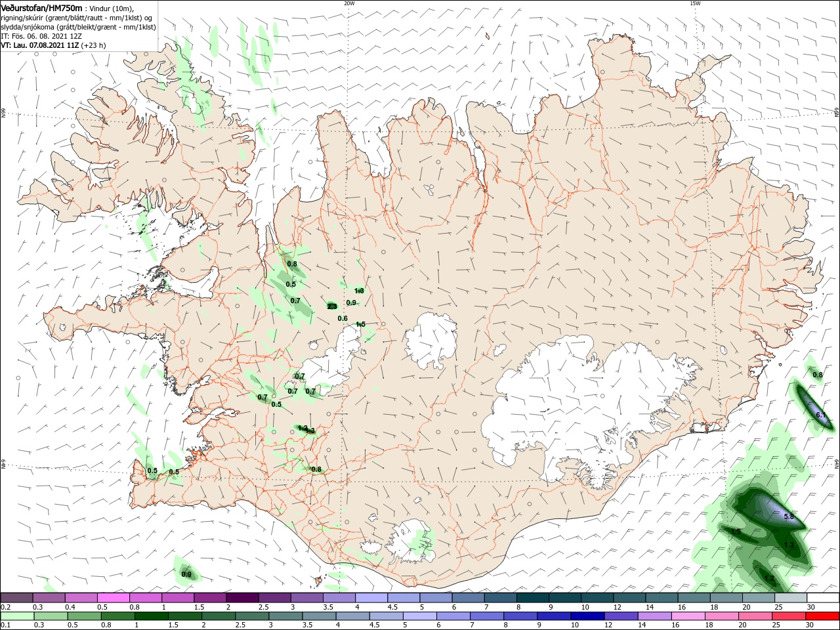Click the pink 20–25 rain swatch
Image resolution: width=840 pixels, height=630 pixels.
(756, 616)
